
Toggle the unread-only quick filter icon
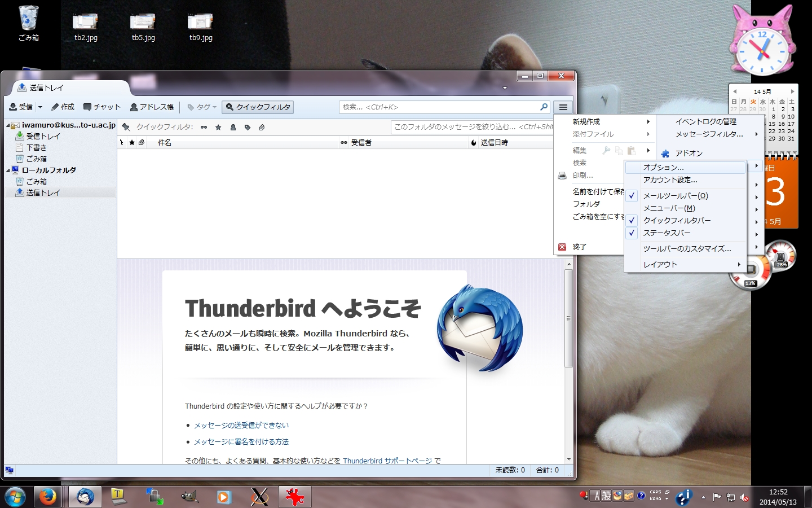pyautogui.click(x=204, y=127)
